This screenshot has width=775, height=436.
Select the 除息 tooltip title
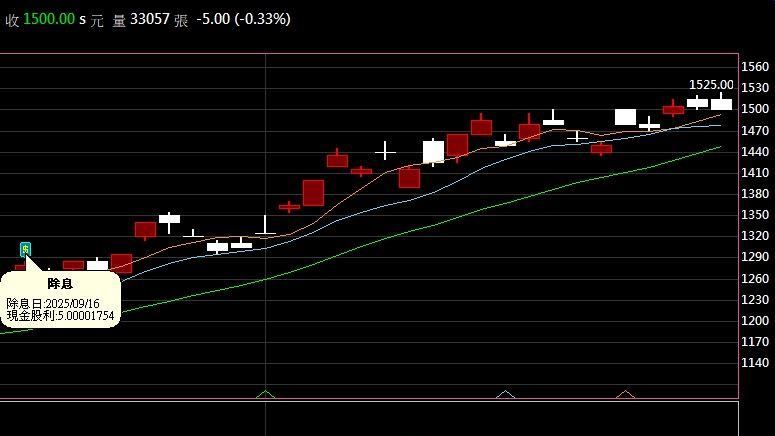[x=60, y=284]
